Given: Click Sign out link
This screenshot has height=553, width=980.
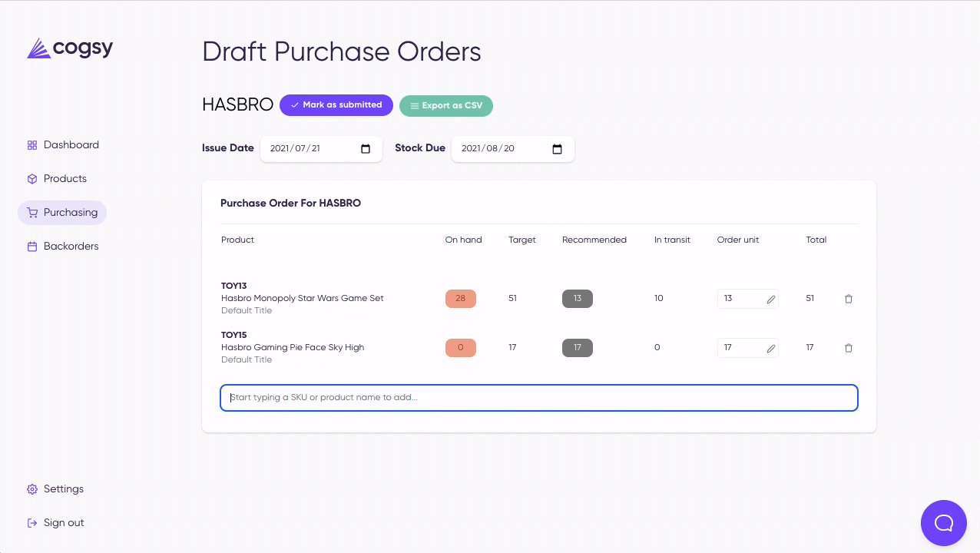Looking at the screenshot, I should pyautogui.click(x=55, y=523).
